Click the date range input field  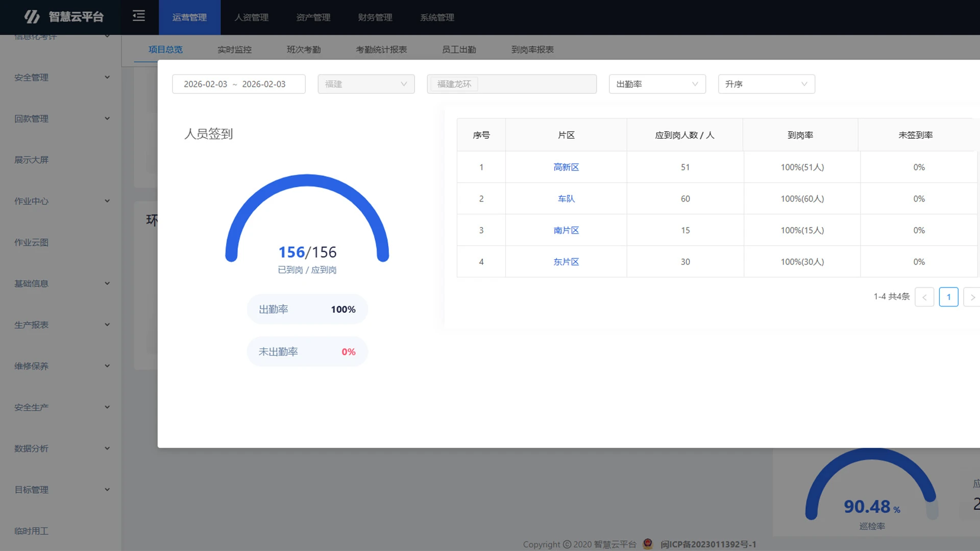[238, 84]
